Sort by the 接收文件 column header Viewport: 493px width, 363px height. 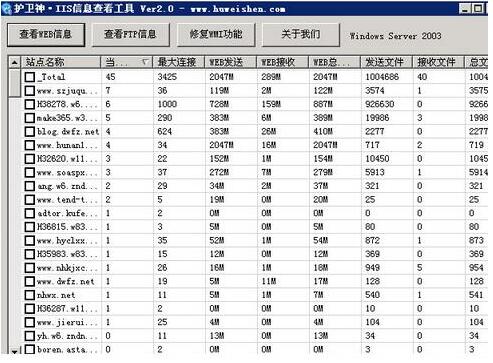tap(439, 62)
